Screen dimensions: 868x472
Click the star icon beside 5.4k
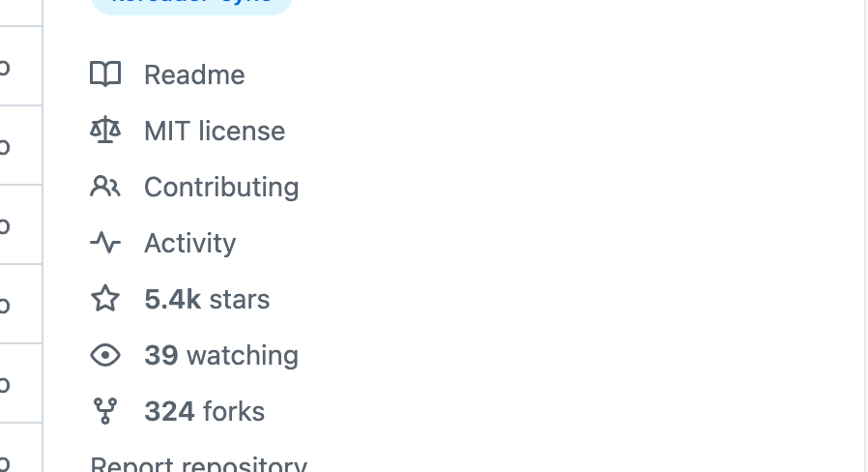(105, 299)
